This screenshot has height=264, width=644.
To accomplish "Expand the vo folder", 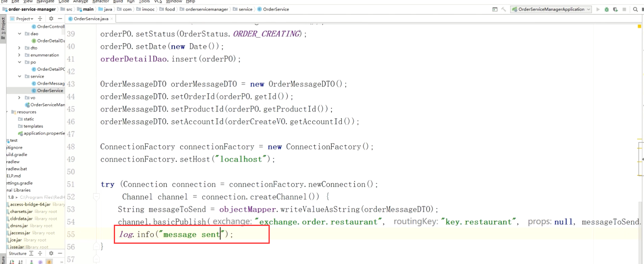I will coord(19,98).
